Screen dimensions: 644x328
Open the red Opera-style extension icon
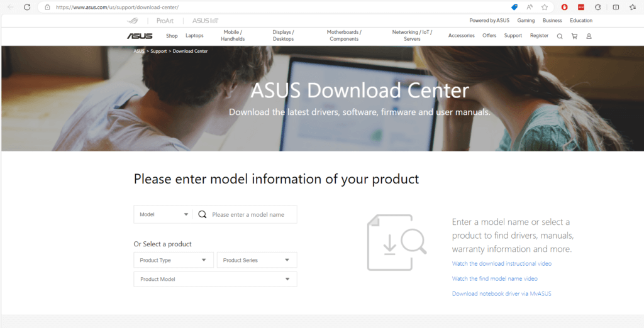click(x=565, y=7)
